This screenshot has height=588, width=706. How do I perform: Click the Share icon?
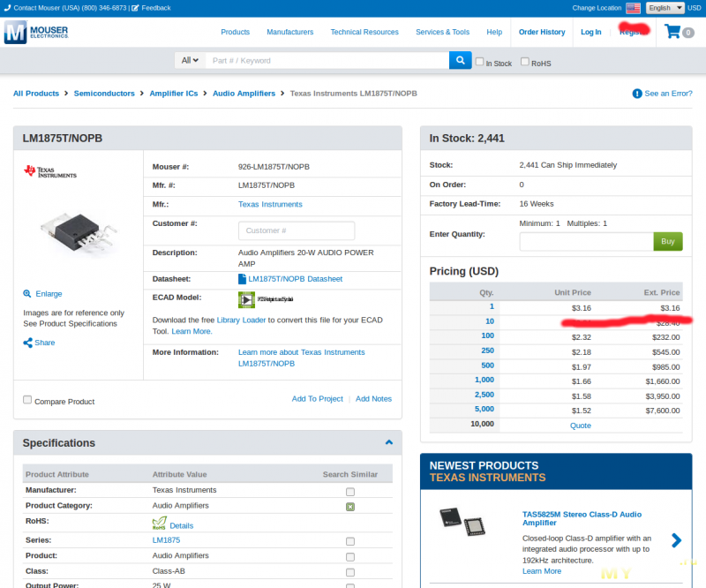(x=27, y=343)
